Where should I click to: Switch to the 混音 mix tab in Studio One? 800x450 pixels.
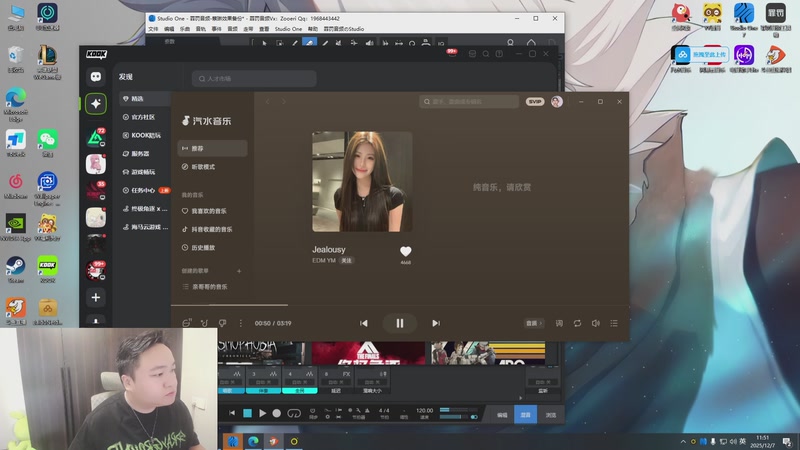[x=526, y=415]
